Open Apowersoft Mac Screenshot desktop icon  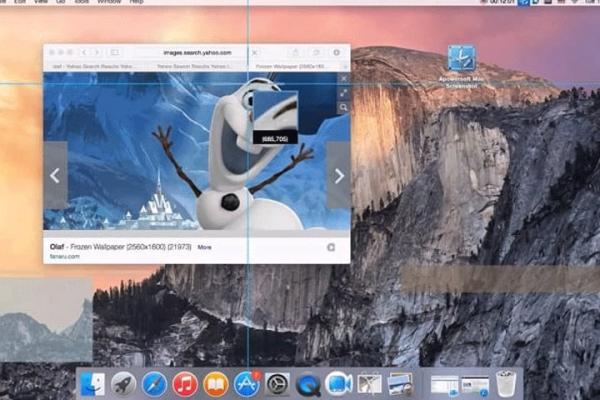coord(461,67)
